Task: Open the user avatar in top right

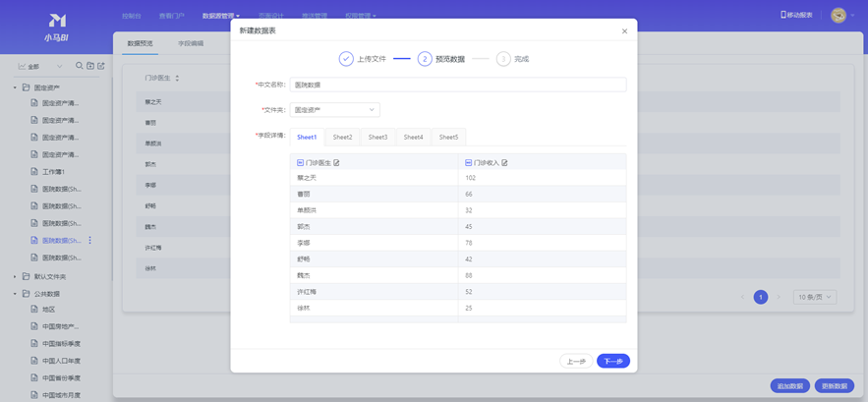Action: coord(839,15)
